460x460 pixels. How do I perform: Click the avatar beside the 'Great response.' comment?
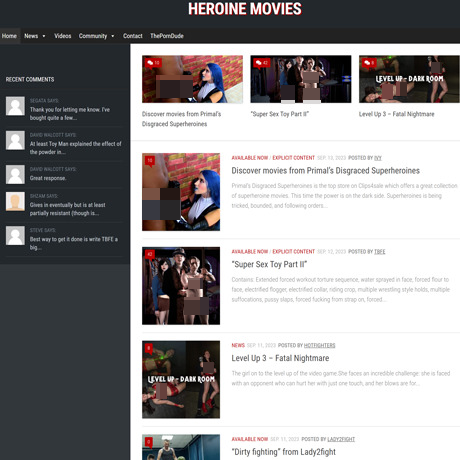click(15, 174)
